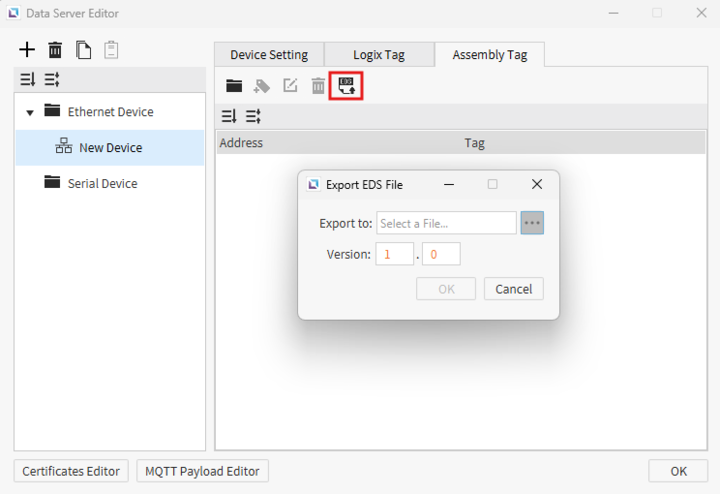Click the New Device network icon

(x=64, y=146)
